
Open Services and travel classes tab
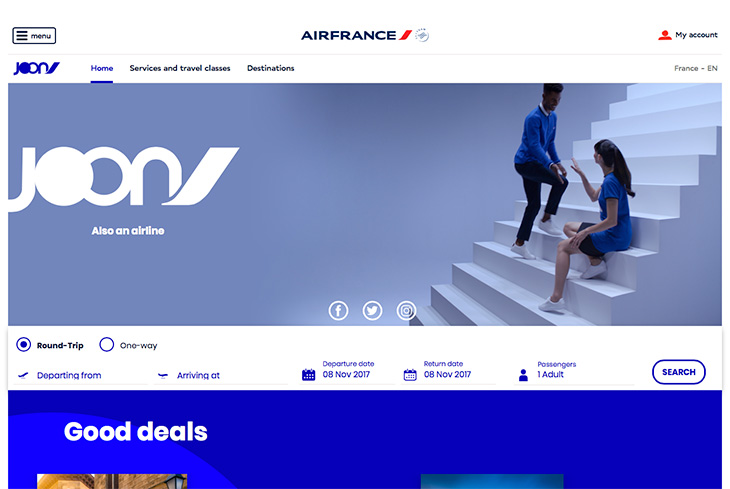[180, 68]
